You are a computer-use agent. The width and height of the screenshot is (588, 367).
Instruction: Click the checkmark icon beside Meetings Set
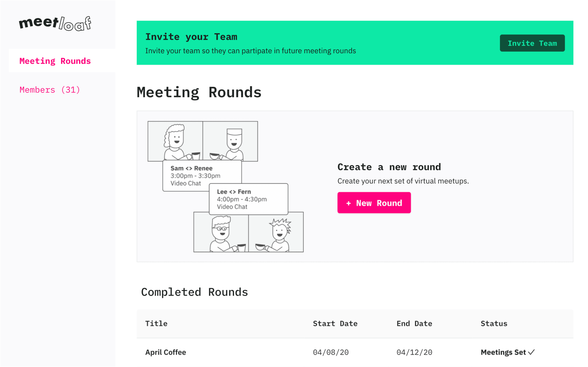(531, 352)
